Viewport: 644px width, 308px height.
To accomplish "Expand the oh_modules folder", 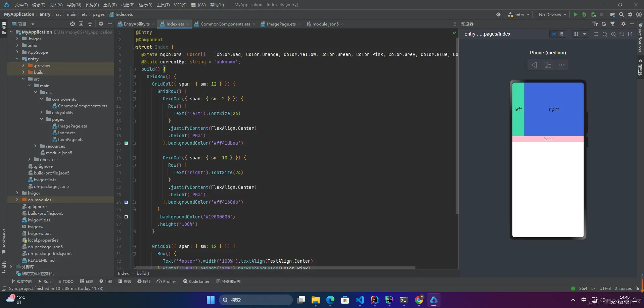I will click(17, 200).
